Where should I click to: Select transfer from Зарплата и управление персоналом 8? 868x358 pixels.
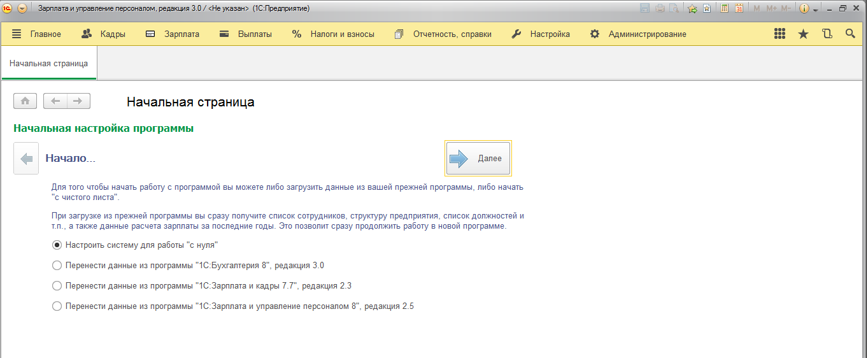tap(233, 306)
